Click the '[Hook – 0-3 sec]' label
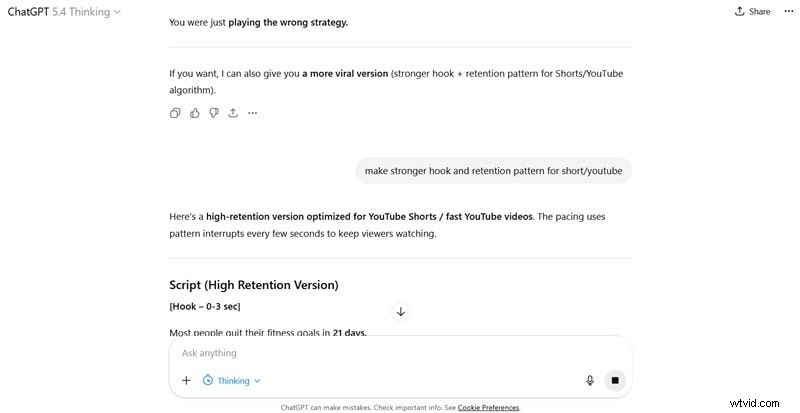800x413 pixels. [205, 306]
